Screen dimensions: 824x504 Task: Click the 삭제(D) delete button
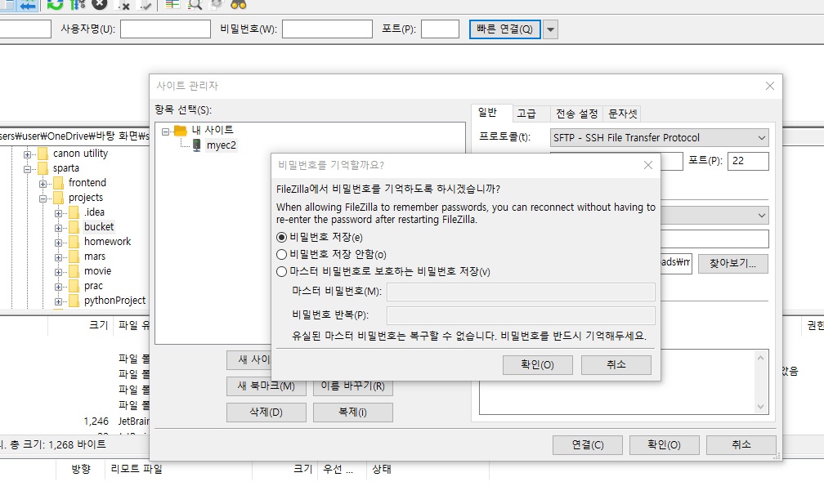click(x=266, y=413)
